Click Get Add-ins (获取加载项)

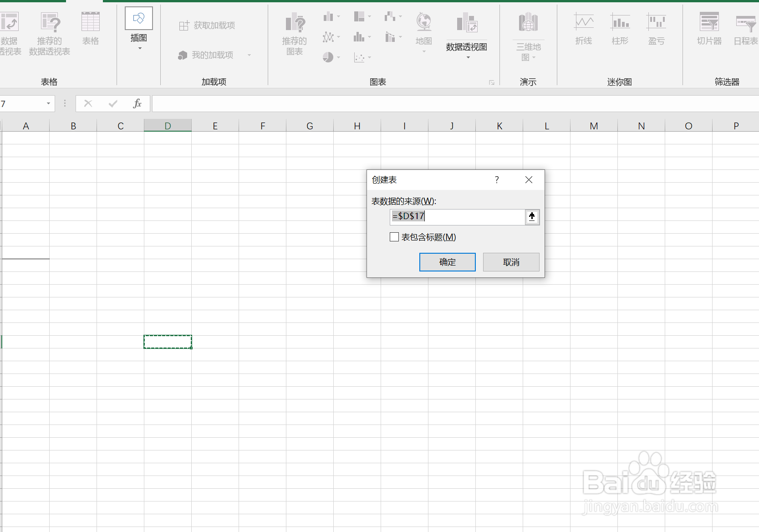click(x=207, y=26)
